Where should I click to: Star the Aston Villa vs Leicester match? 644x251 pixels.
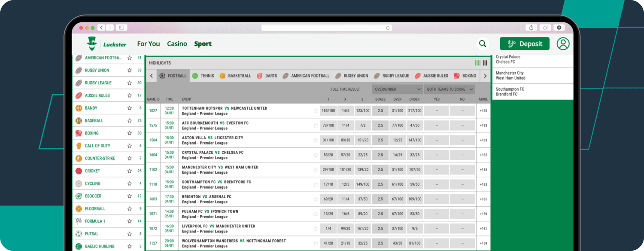tap(316, 140)
